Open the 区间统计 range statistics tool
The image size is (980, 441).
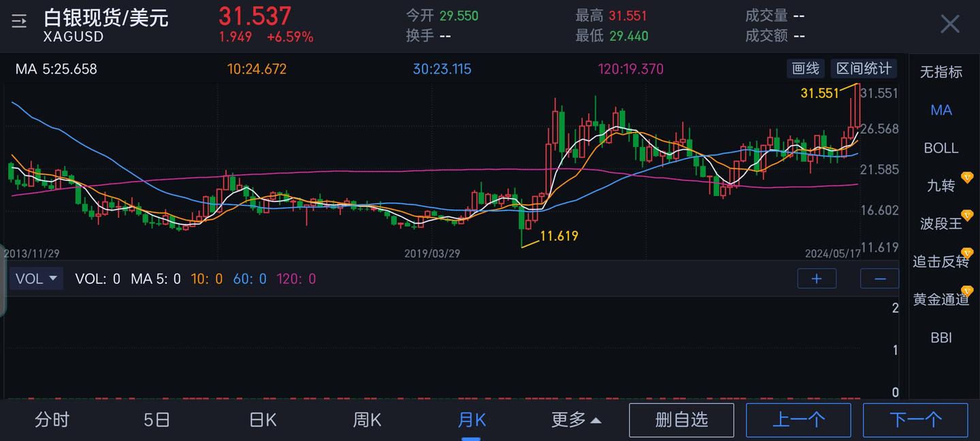click(x=863, y=68)
